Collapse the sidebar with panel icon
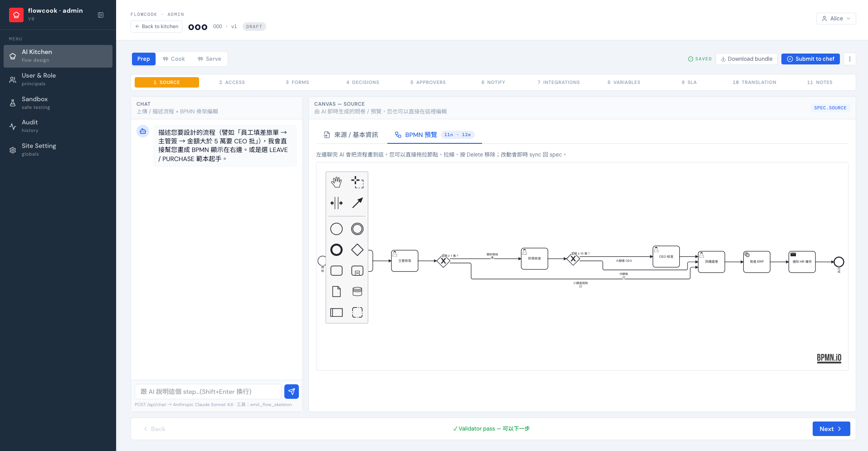 (101, 15)
